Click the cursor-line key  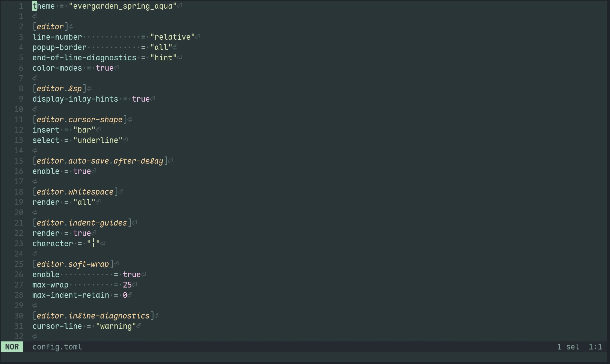[x=57, y=326]
